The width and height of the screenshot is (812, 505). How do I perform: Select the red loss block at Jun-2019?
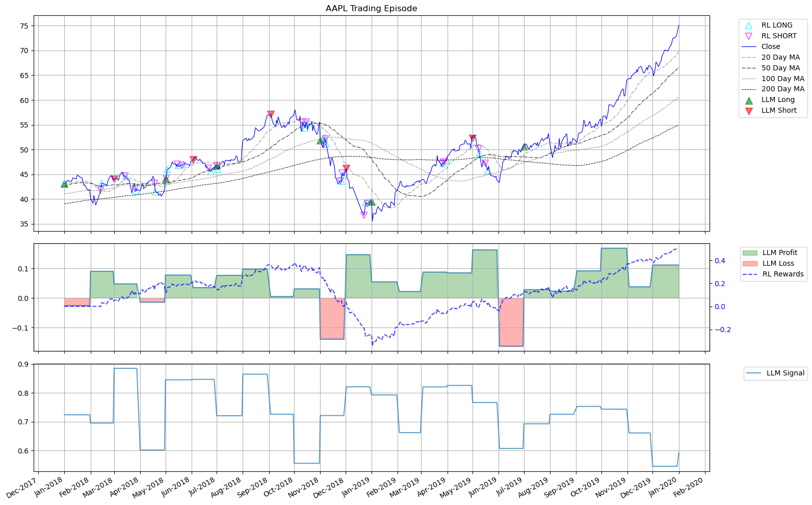click(511, 322)
